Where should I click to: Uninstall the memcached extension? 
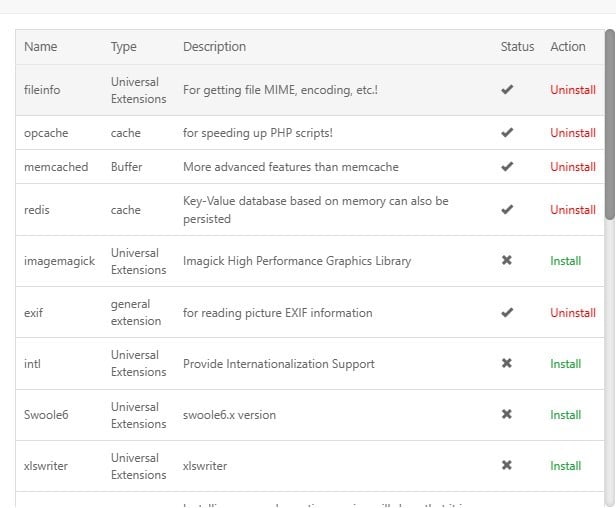[x=572, y=167]
